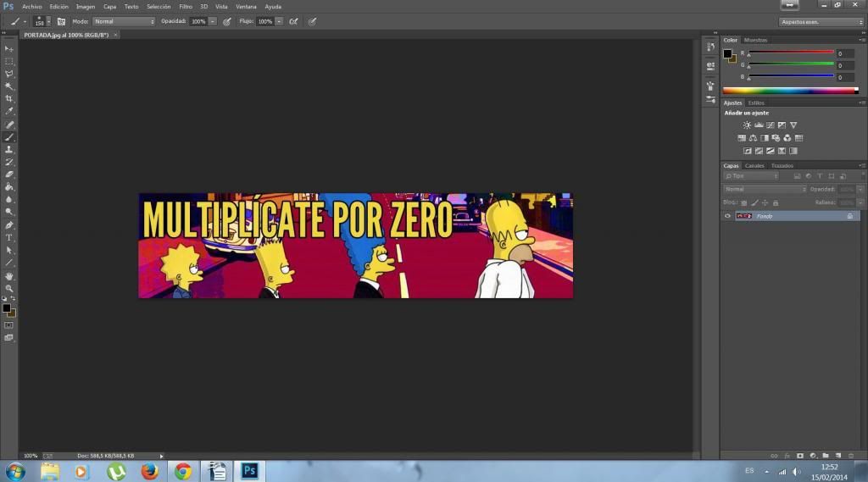Open the workspace switcher dropdown
The image size is (868, 482).
(x=821, y=22)
